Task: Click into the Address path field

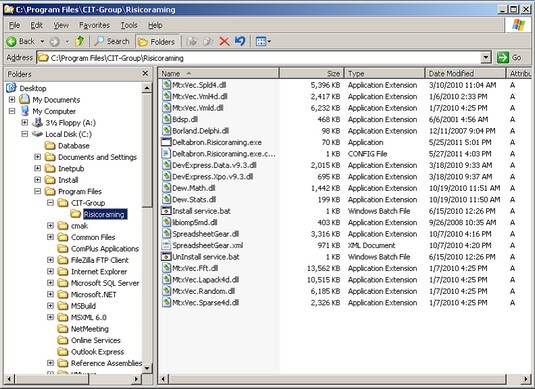Action: (x=259, y=58)
